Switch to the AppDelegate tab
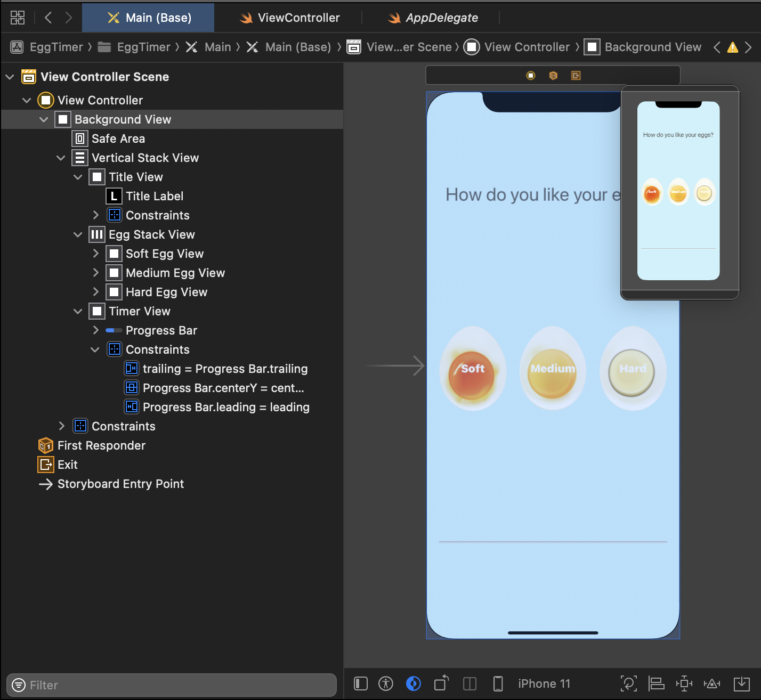The image size is (761, 700). point(432,18)
